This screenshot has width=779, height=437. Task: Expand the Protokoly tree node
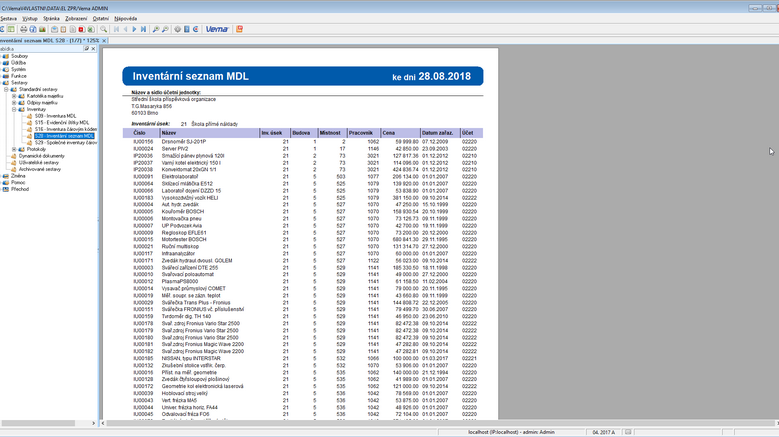(14, 149)
